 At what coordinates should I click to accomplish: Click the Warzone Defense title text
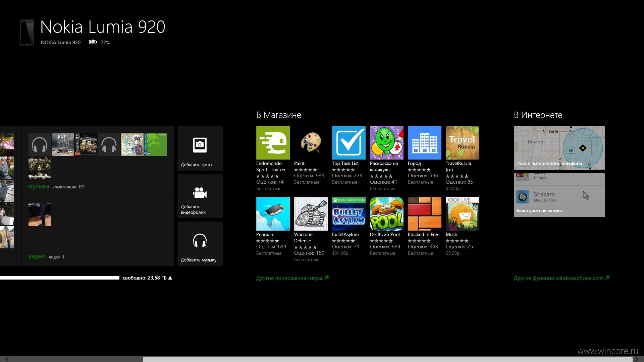click(x=303, y=237)
